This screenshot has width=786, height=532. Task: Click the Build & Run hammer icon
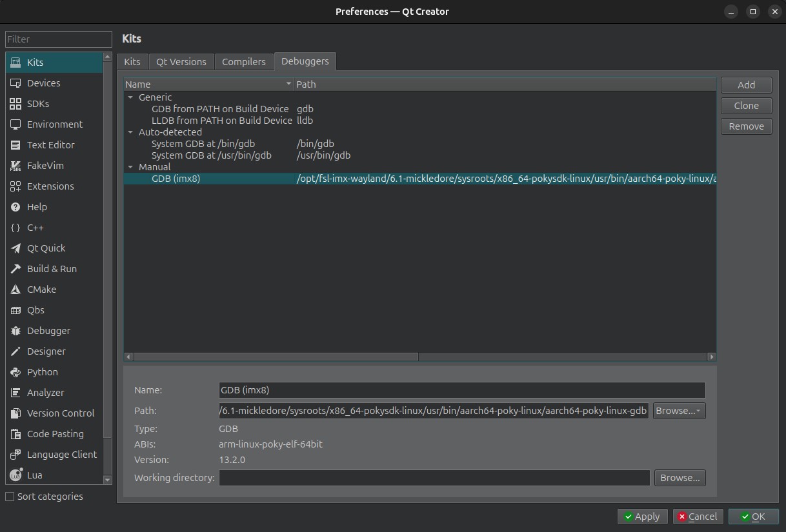coord(15,269)
